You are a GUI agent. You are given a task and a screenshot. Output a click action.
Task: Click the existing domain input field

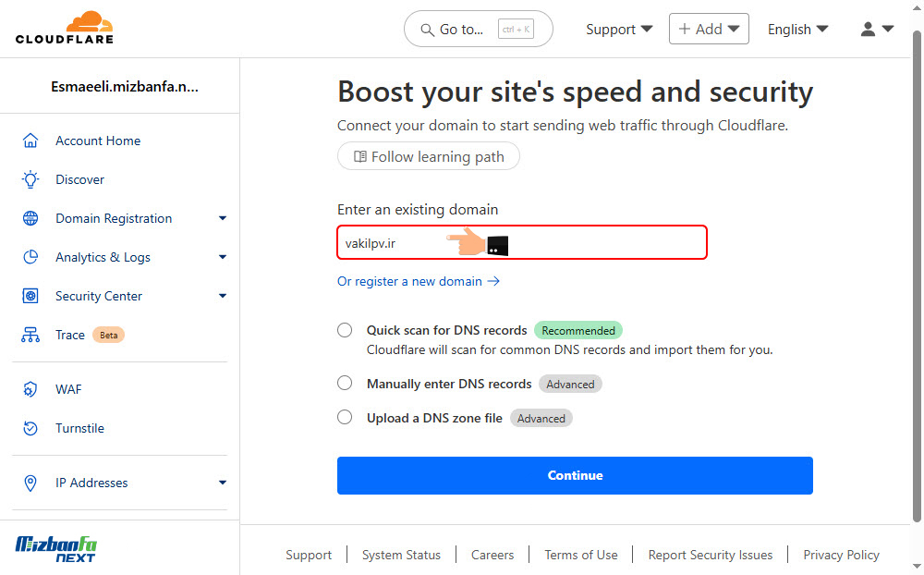pos(522,242)
